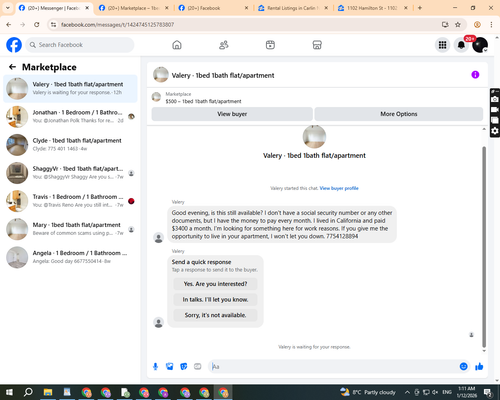Screen dimensions: 500x400
Task: Send quick reply 'Yes. Are you interested?'
Action: (215, 284)
